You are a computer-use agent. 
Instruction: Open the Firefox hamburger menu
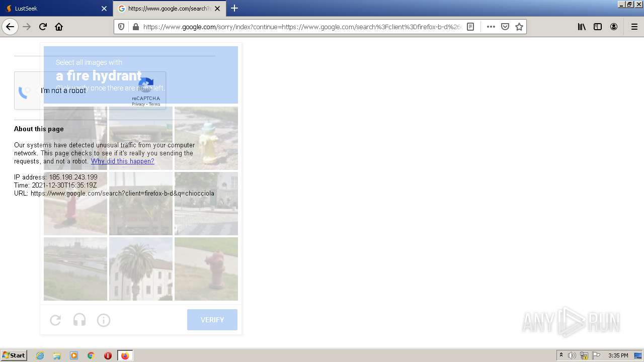(634, 27)
